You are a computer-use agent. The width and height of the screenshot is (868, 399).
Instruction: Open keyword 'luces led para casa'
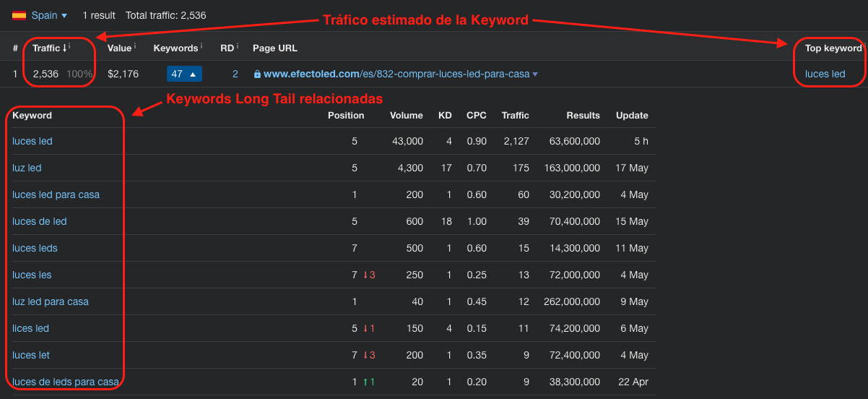coord(56,194)
